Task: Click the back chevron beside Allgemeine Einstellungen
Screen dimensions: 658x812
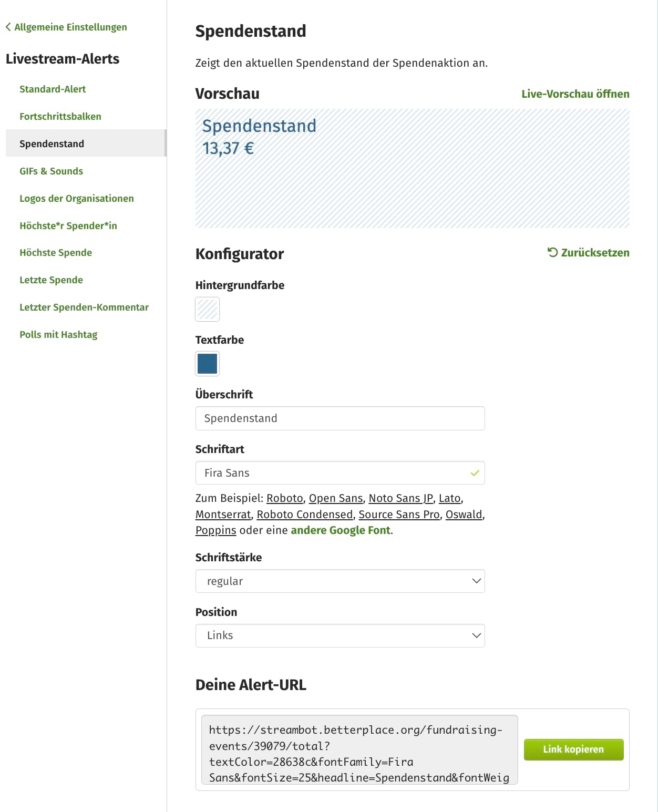Action: click(7, 26)
